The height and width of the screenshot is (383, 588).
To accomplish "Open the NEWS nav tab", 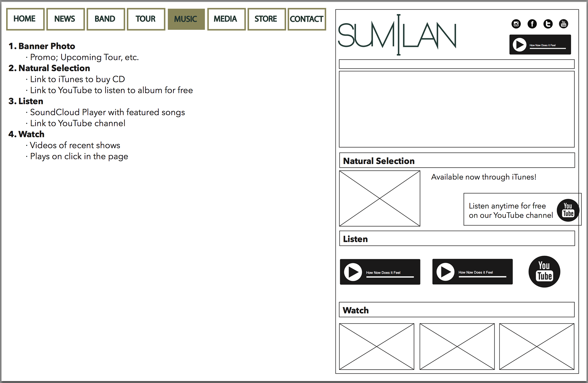I will point(65,19).
